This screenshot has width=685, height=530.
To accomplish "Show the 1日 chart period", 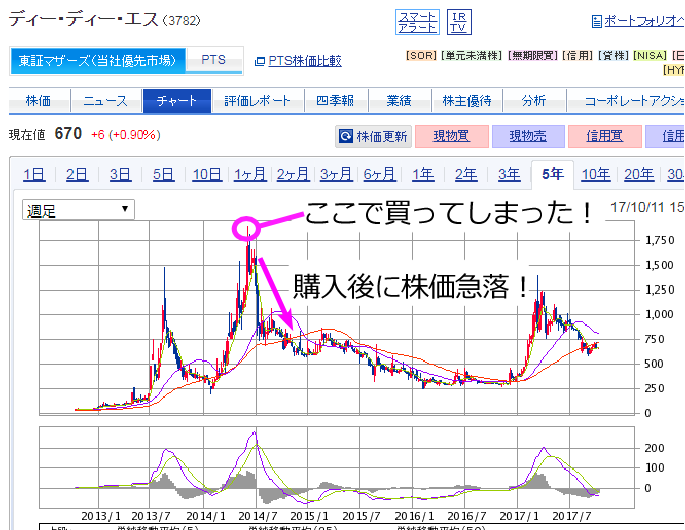I will [x=34, y=174].
